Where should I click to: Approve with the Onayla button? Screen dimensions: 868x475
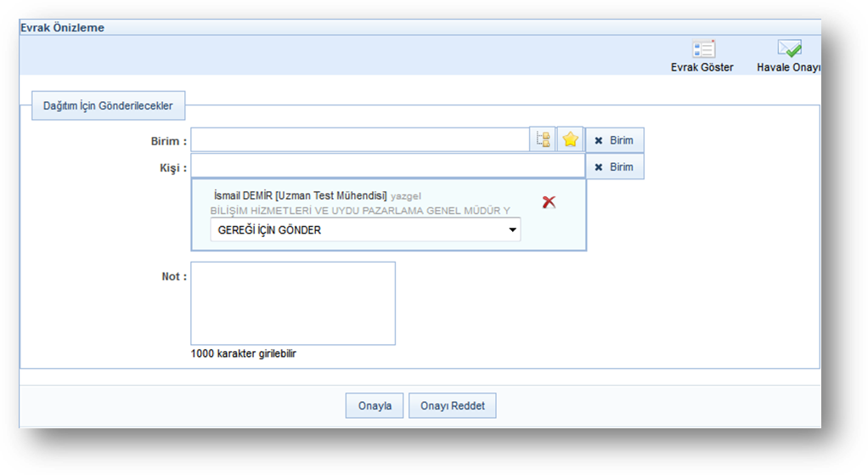[375, 406]
